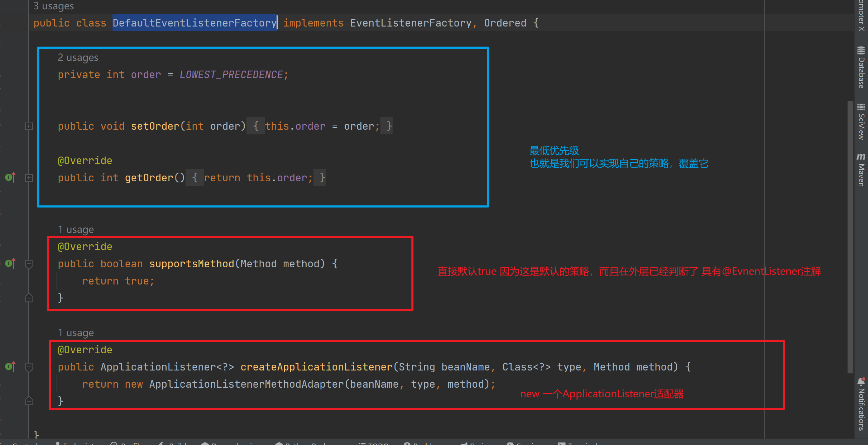
Task: Click the 'String beanName' parameter
Action: click(x=444, y=367)
